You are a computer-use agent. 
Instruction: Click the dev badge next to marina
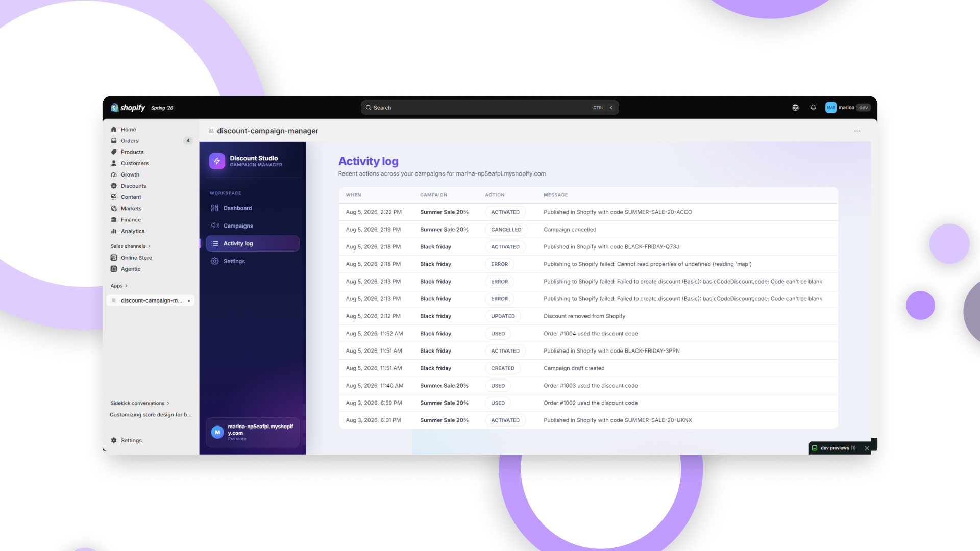click(863, 108)
